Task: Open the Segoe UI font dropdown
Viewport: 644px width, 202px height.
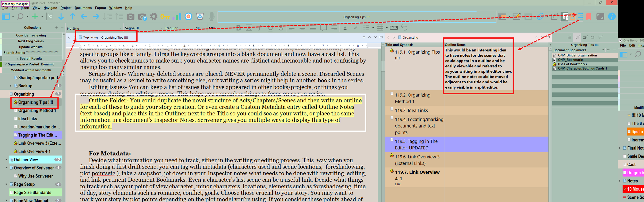Action: (x=143, y=28)
